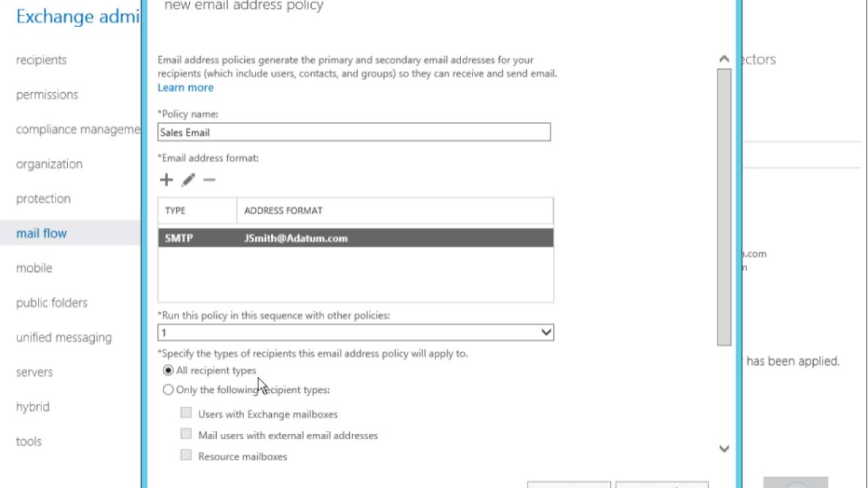Open servers in the sidebar
The image size is (868, 488).
coord(34,372)
